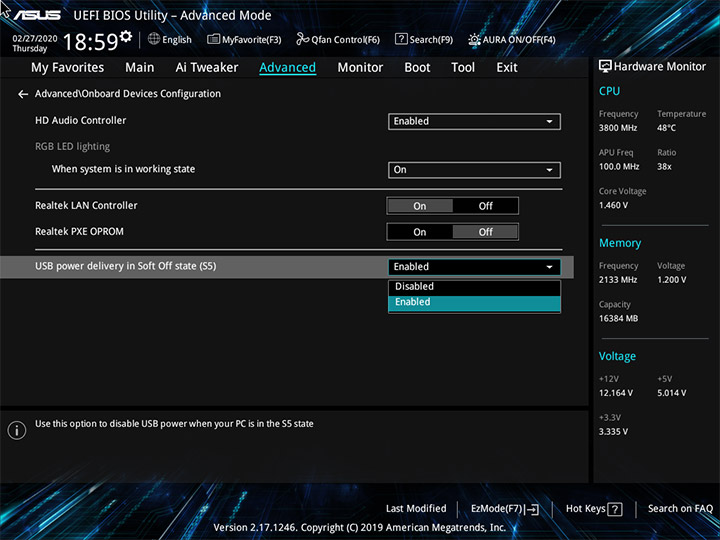Click the memory frequency 2133 MHz value
The image size is (720, 540).
[x=618, y=280]
